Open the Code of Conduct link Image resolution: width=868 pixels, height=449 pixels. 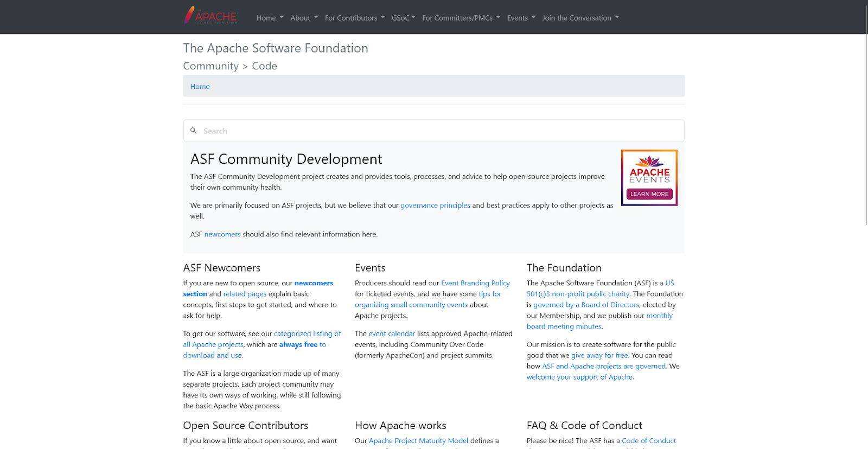coord(648,441)
